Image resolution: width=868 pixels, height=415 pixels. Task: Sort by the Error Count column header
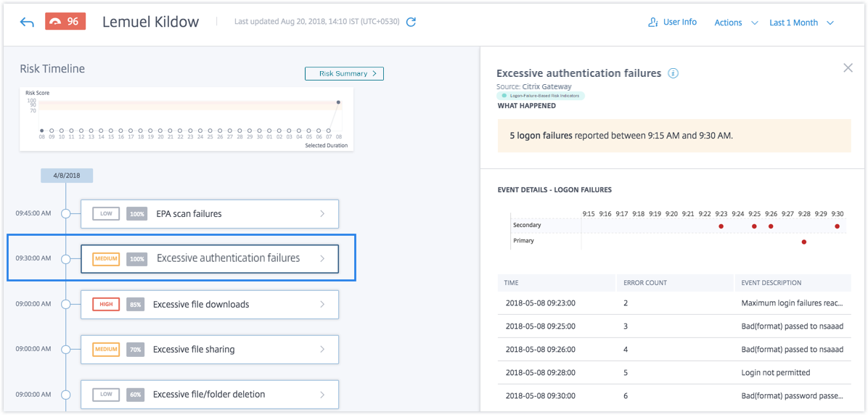pos(645,282)
